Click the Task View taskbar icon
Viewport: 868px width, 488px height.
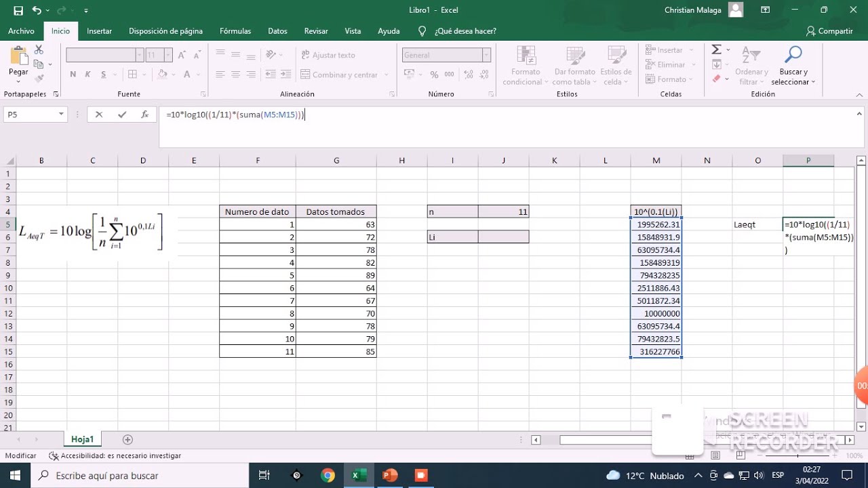click(x=265, y=476)
